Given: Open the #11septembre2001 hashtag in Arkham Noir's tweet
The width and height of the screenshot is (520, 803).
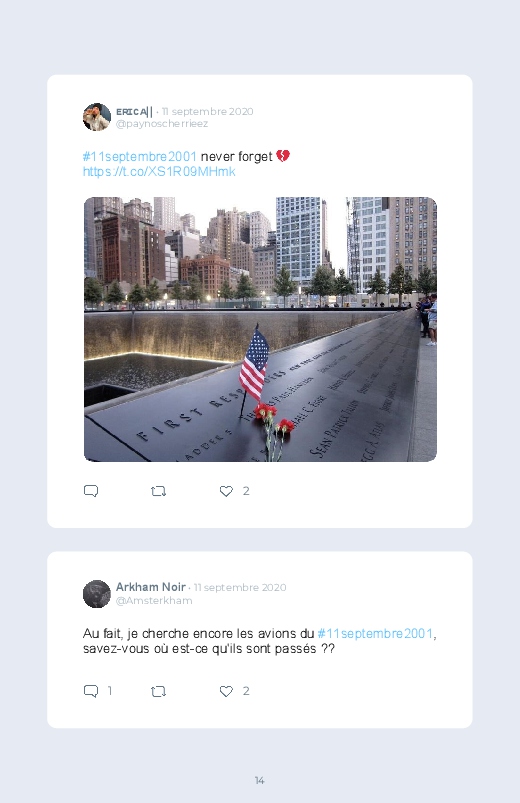Looking at the screenshot, I should click(375, 633).
